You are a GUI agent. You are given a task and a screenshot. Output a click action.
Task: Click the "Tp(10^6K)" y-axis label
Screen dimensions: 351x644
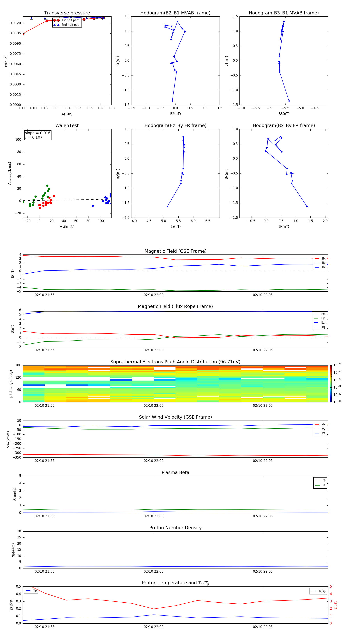pos(11,605)
